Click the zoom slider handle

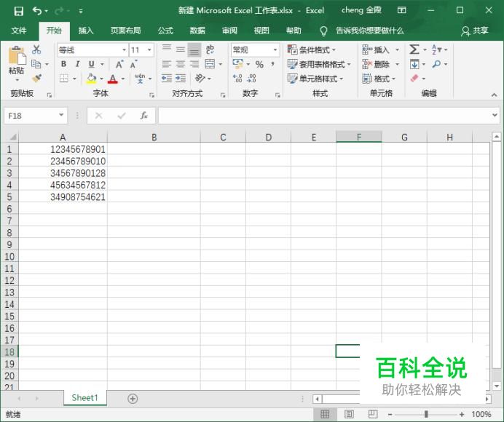pyautogui.click(x=426, y=414)
